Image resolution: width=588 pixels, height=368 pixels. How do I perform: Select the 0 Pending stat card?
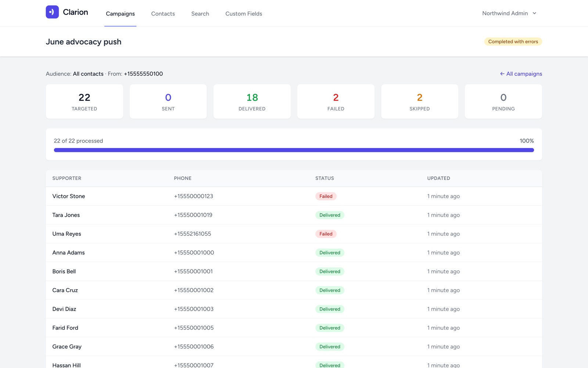click(503, 102)
